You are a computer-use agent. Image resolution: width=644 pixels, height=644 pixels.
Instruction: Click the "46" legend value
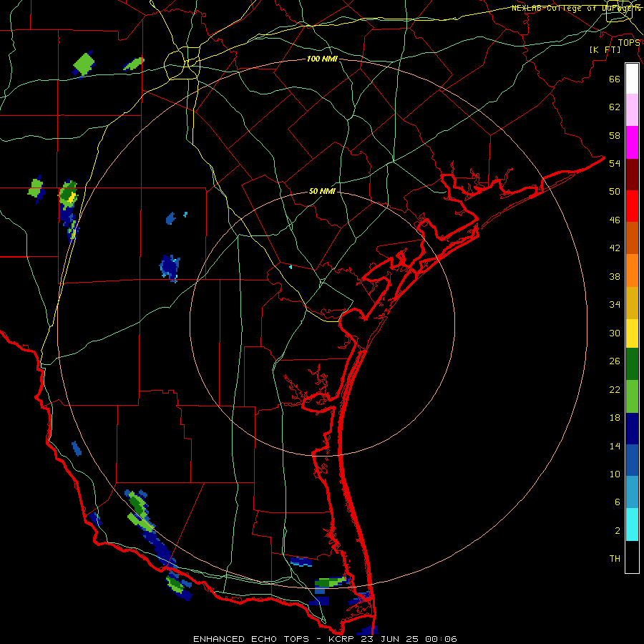coord(615,220)
